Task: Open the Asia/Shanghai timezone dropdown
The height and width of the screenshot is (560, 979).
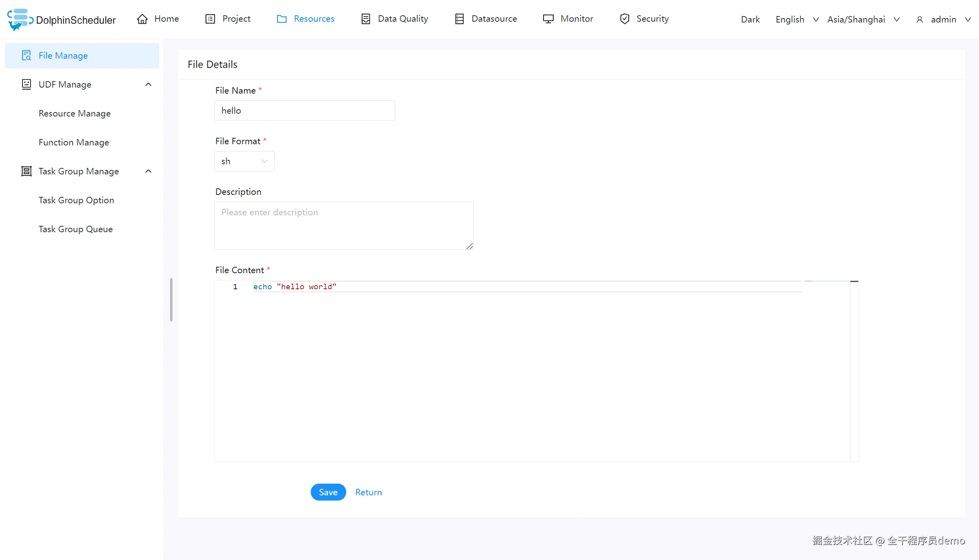Action: 863,19
